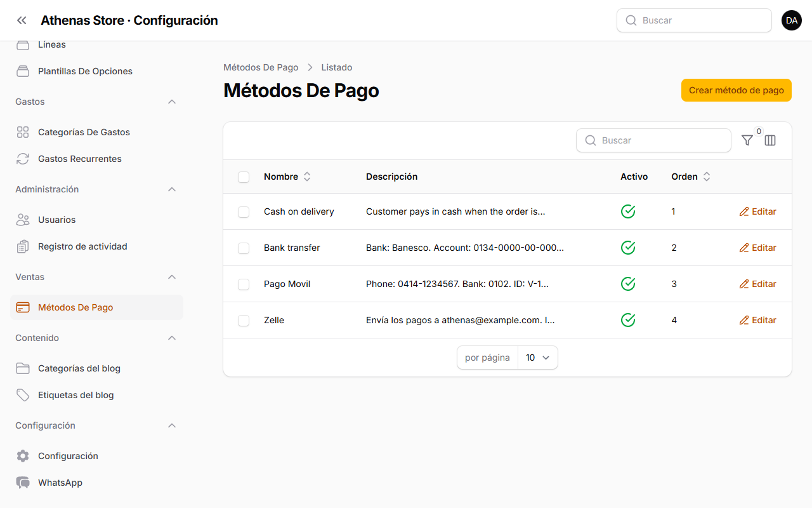
Task: Click the Categorías del blog folder icon
Action: point(23,368)
